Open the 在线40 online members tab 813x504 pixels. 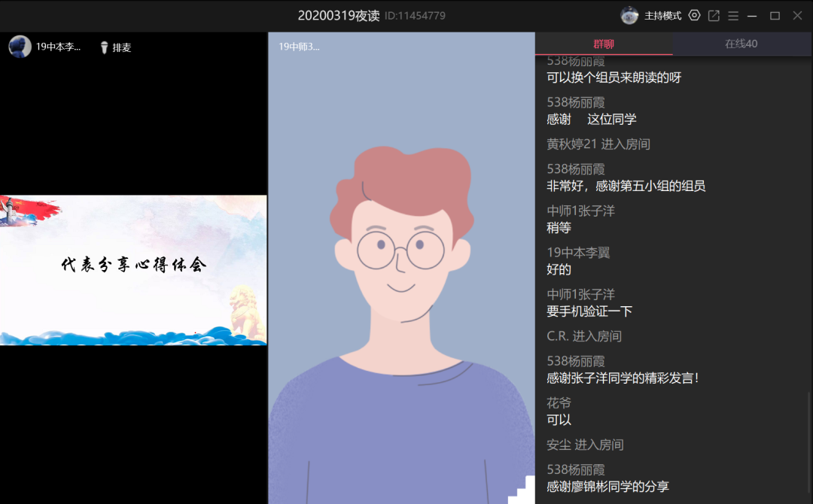click(741, 44)
